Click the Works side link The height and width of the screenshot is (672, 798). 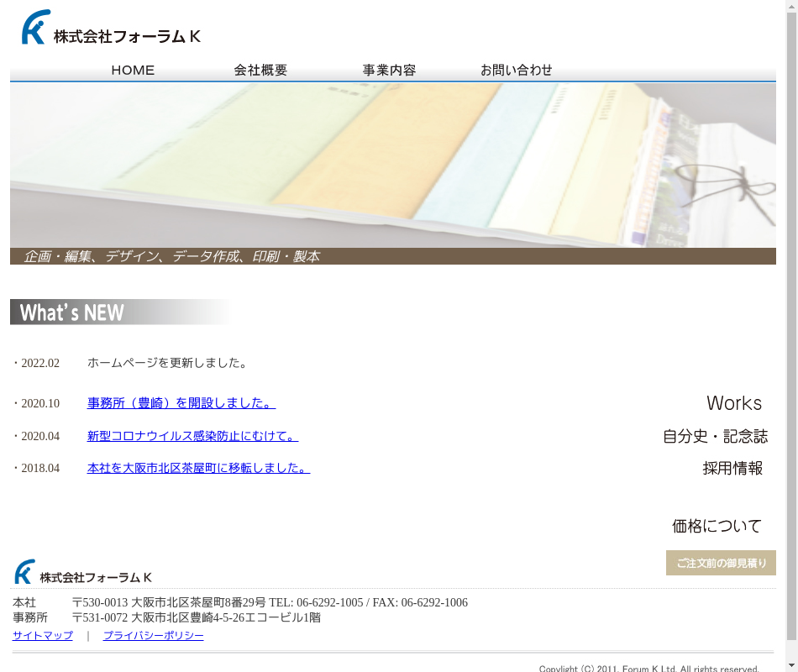tap(733, 404)
